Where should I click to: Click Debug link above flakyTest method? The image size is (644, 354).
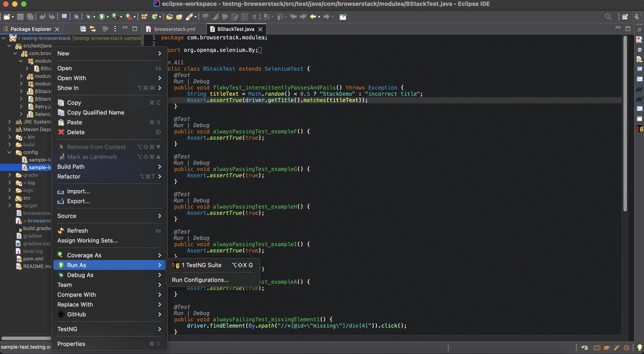coord(202,81)
